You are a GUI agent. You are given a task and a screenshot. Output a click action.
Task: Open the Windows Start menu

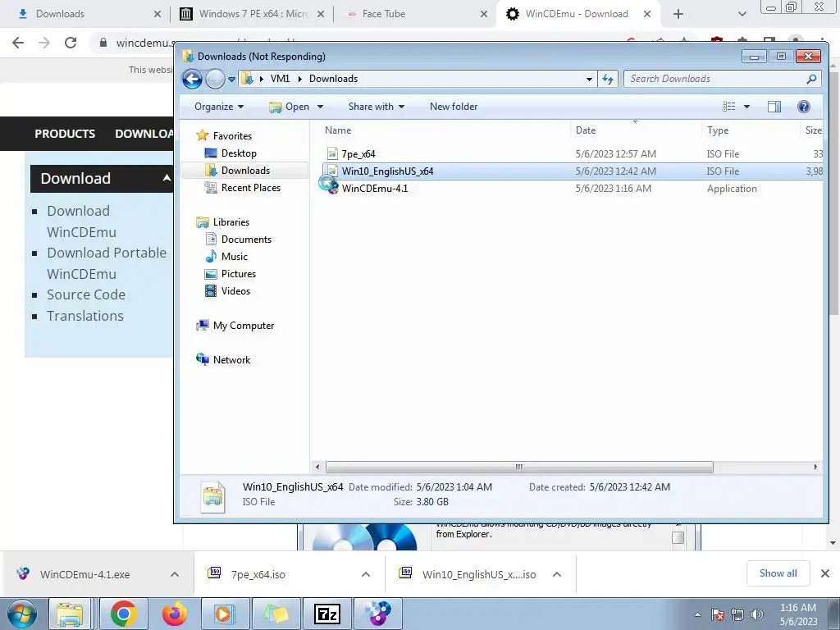coord(21,614)
